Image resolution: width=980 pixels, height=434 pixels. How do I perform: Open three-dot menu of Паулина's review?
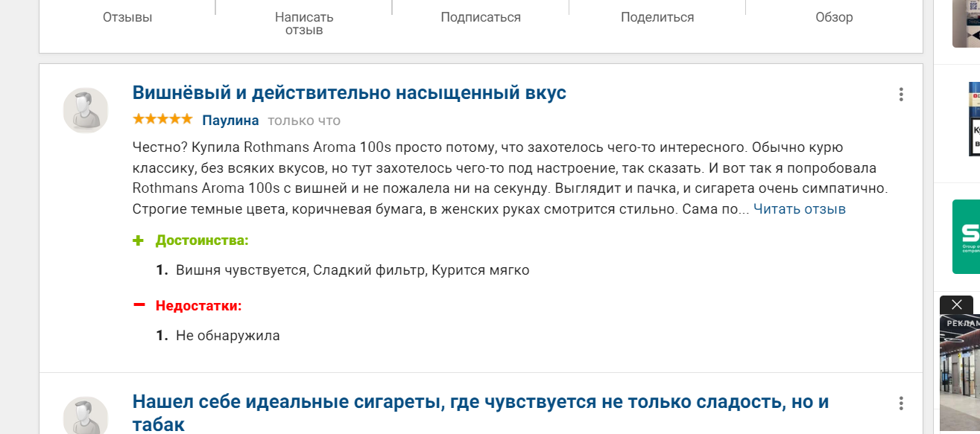[x=901, y=95]
